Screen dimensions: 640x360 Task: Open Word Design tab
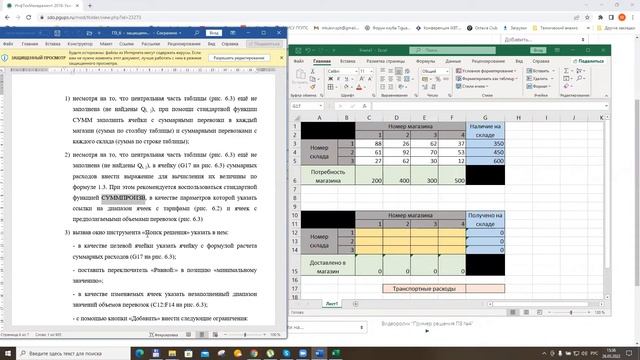click(80, 44)
